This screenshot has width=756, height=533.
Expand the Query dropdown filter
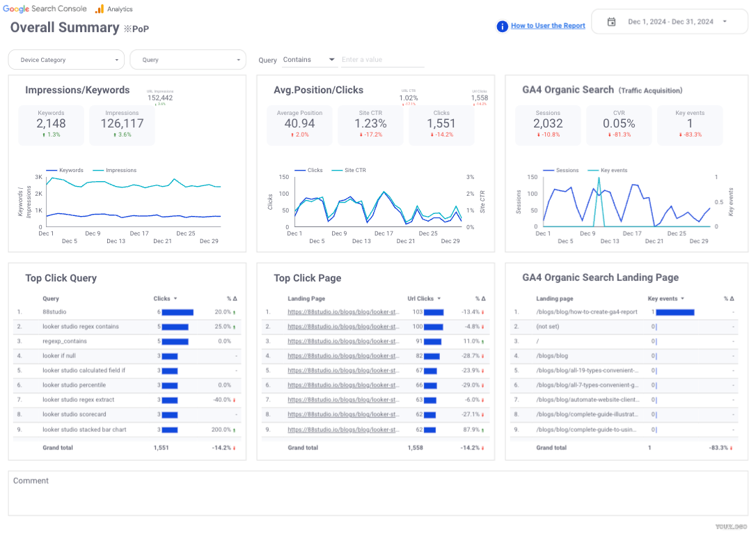pyautogui.click(x=188, y=60)
